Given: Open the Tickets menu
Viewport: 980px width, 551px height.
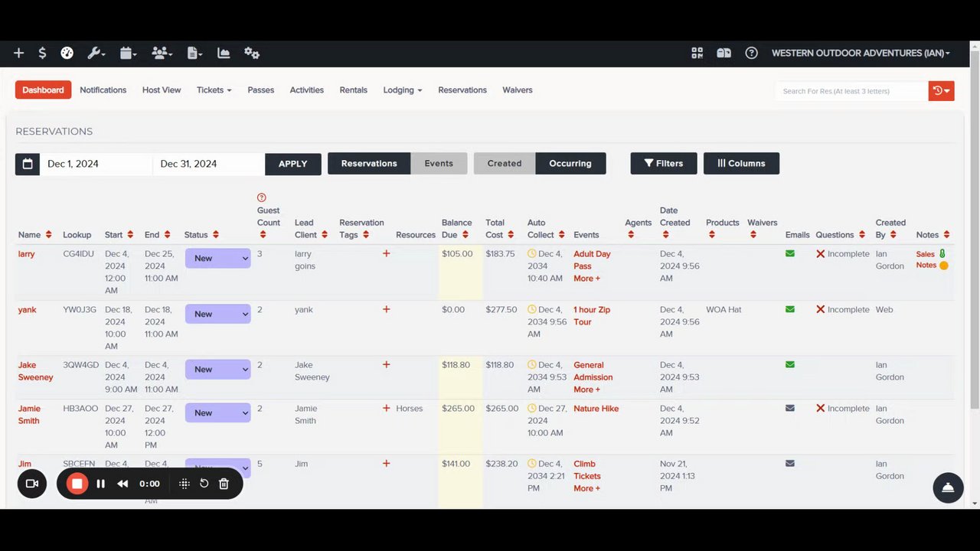Looking at the screenshot, I should point(214,90).
